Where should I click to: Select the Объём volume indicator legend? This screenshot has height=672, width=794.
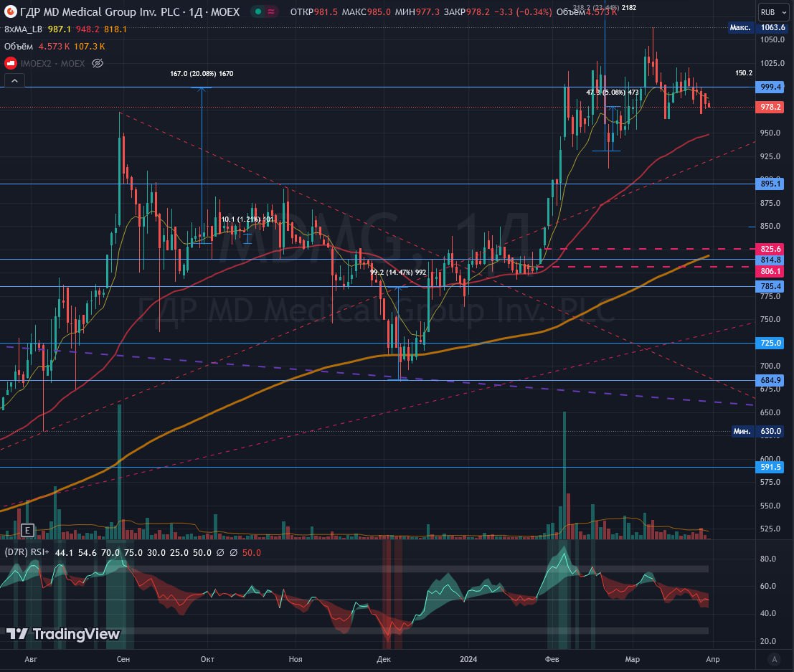pos(19,46)
